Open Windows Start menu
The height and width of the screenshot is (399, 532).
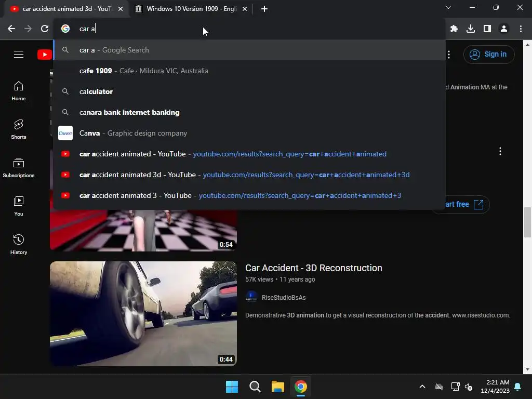coord(232,387)
